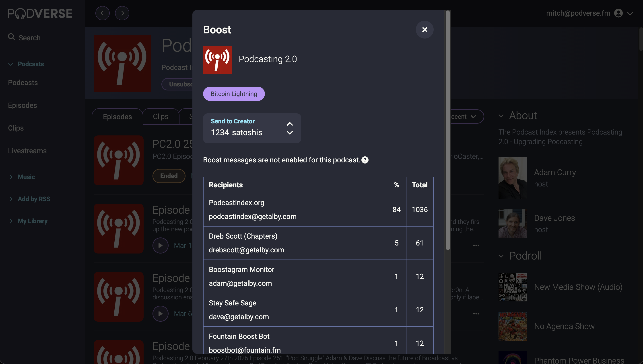
Task: Select the Bitcoin Lightning payment pill
Action: [233, 94]
